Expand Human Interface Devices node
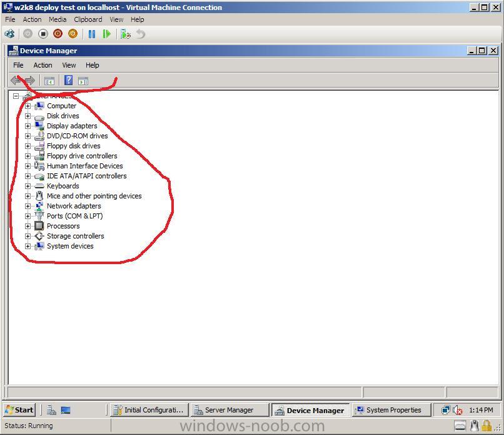504x435 pixels. 28,166
